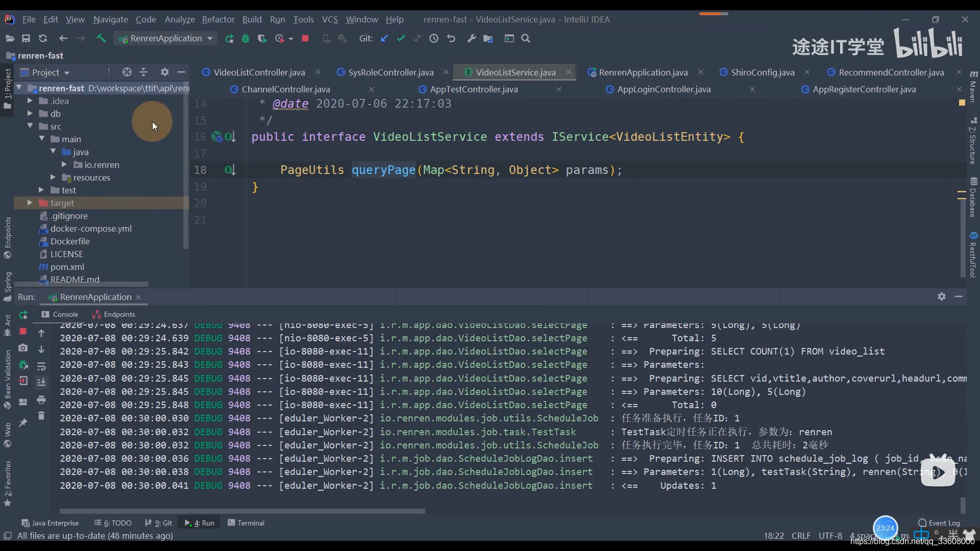Open the RenrenApplication run configuration dropdown
This screenshot has height=551, width=980.
165,38
